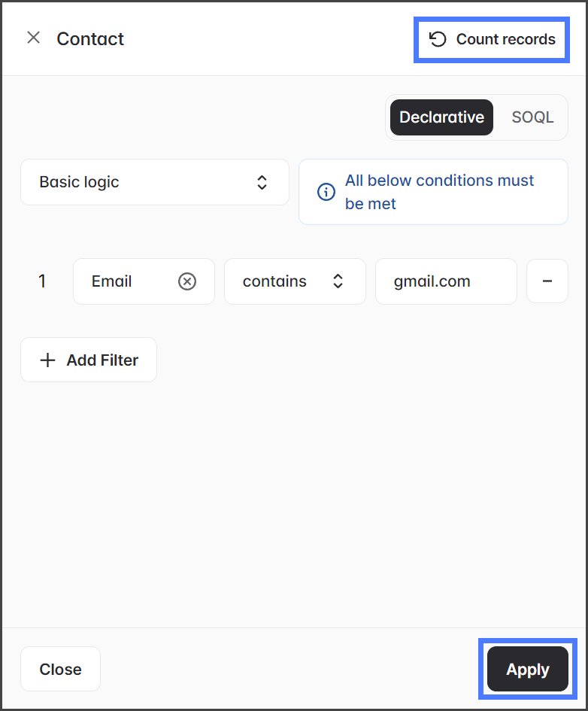Click the plus icon in Add Filter
588x711 pixels.
tap(47, 360)
